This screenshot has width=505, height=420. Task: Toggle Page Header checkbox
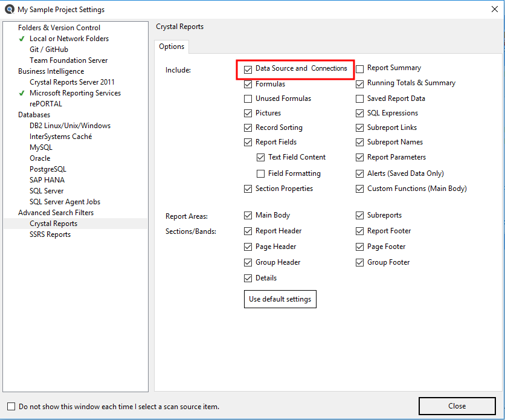[248, 247]
